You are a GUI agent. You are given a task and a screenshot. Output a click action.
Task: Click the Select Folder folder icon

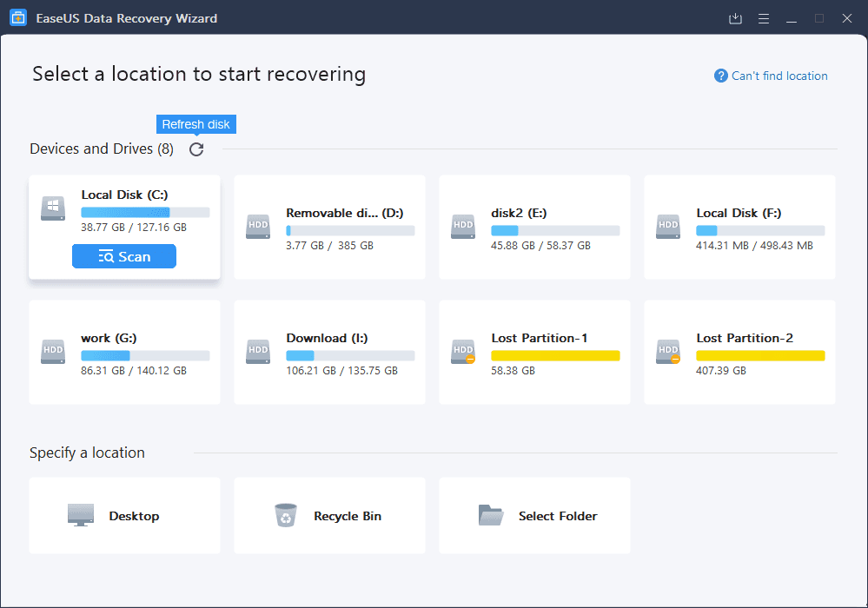(x=492, y=514)
